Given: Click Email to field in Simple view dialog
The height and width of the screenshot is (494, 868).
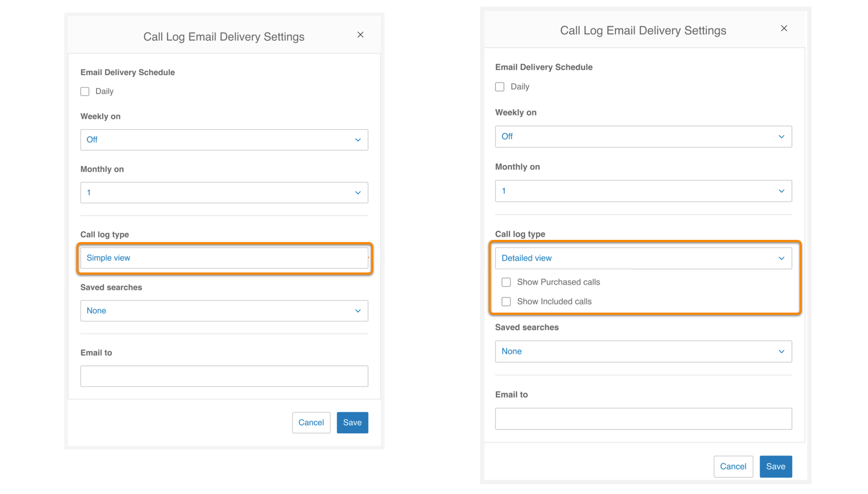Looking at the screenshot, I should pos(224,376).
